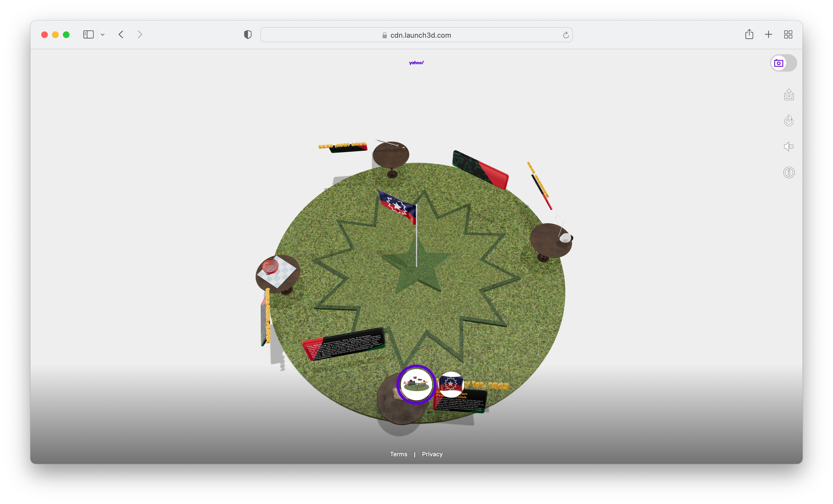Open the privacy shield report icon

coord(248,34)
